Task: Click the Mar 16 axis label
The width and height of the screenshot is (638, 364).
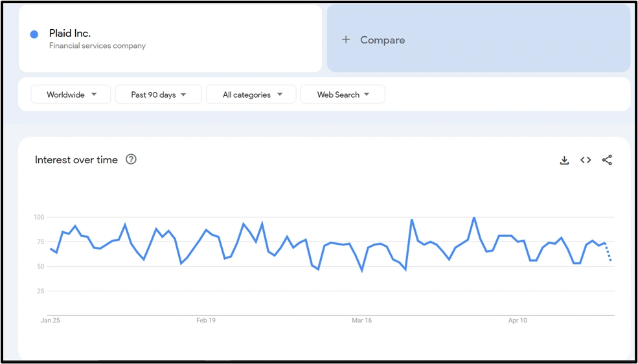Action: pos(361,321)
